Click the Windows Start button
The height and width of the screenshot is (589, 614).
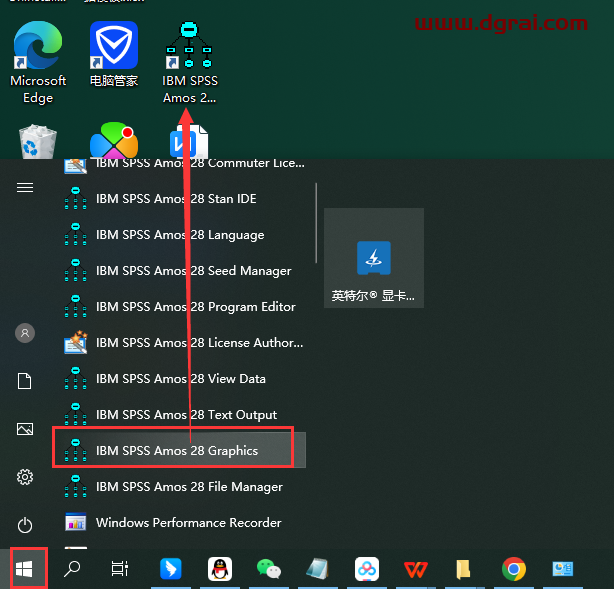pyautogui.click(x=26, y=569)
